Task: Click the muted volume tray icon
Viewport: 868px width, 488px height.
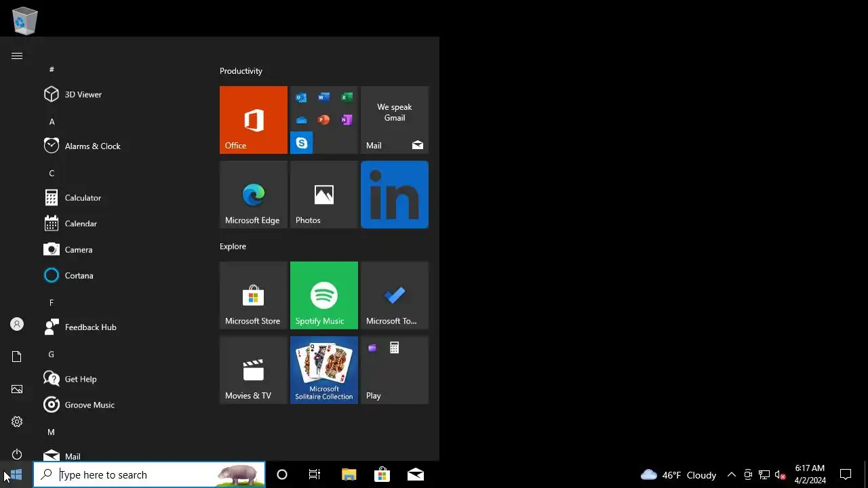Action: pos(781,474)
